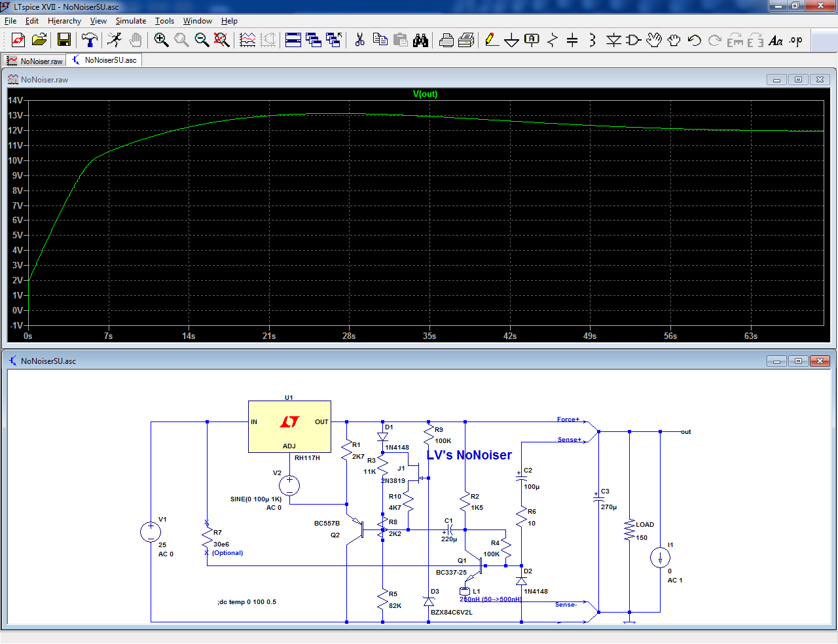This screenshot has height=644, width=838.
Task: Cut with the scissors icon
Action: click(359, 41)
